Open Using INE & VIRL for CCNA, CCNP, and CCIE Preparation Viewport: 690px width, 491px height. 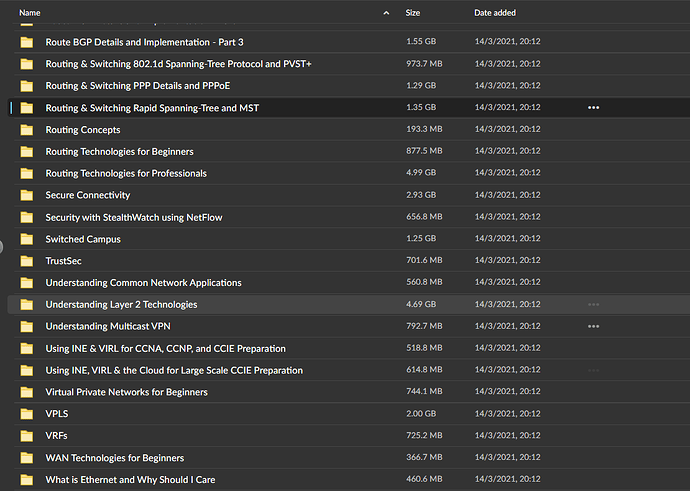point(165,348)
